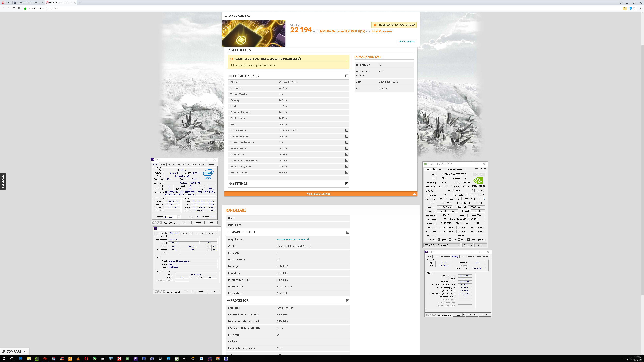Toggle the CUDA checkbox in GPU-Z
The width and height of the screenshot is (644, 362).
[450, 240]
